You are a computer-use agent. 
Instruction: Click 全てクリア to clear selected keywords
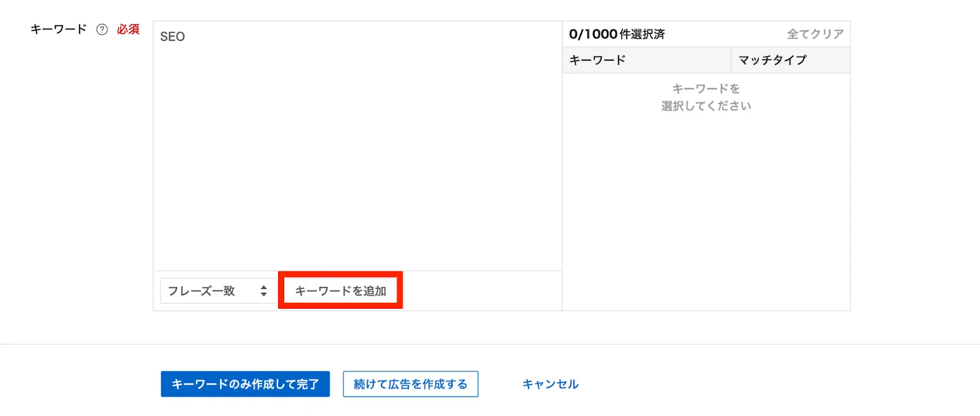(x=815, y=34)
